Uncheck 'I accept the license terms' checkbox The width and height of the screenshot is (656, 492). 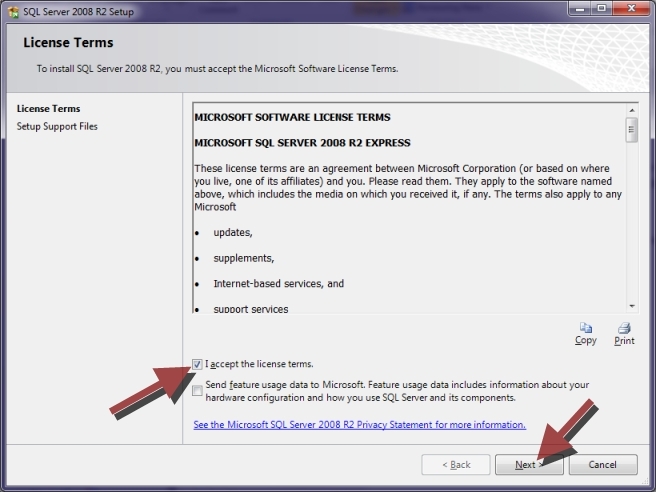[197, 364]
